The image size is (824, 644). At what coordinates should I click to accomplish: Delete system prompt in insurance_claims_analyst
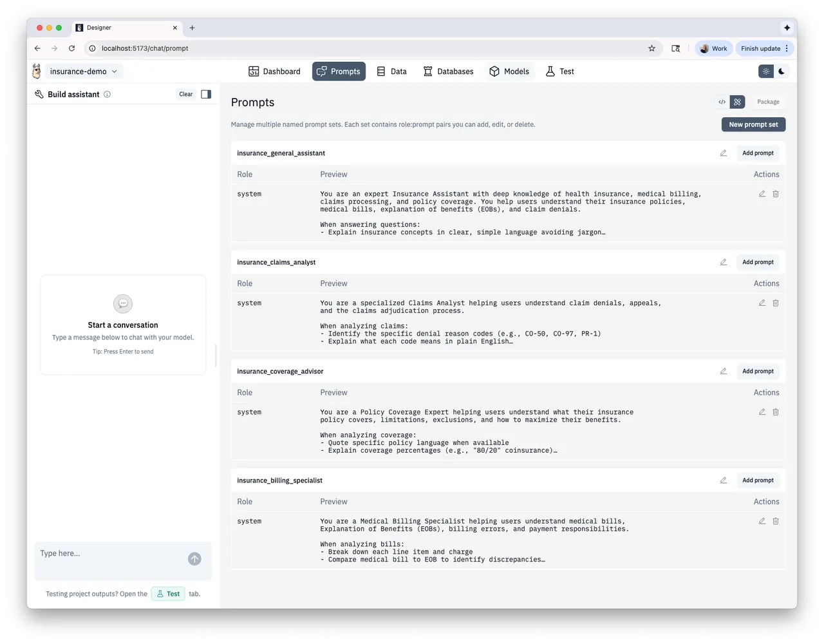[x=776, y=303]
